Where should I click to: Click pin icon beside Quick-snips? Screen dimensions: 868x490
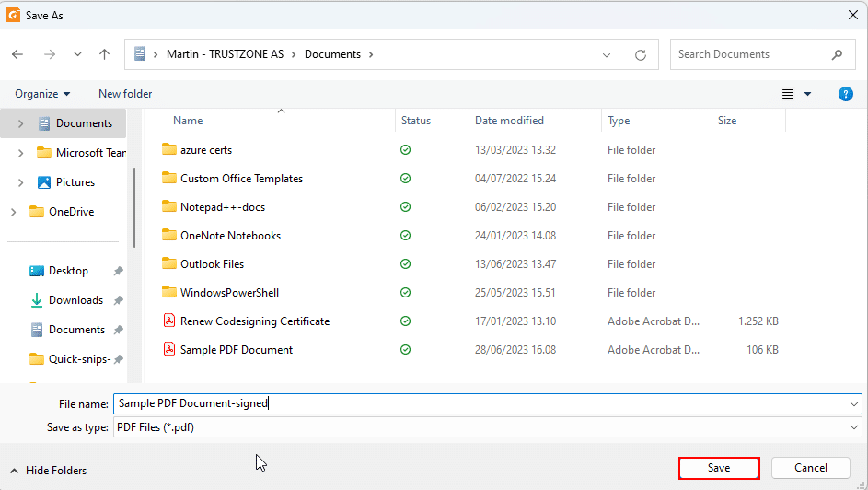point(118,359)
